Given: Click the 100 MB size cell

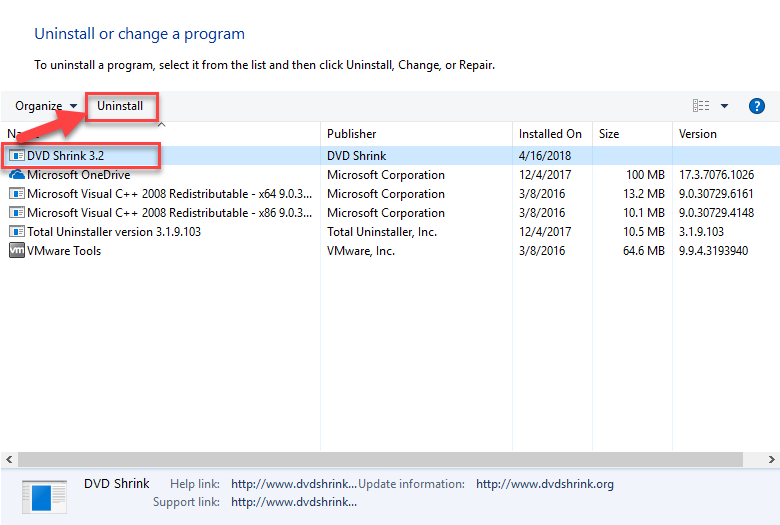Looking at the screenshot, I should [x=645, y=175].
